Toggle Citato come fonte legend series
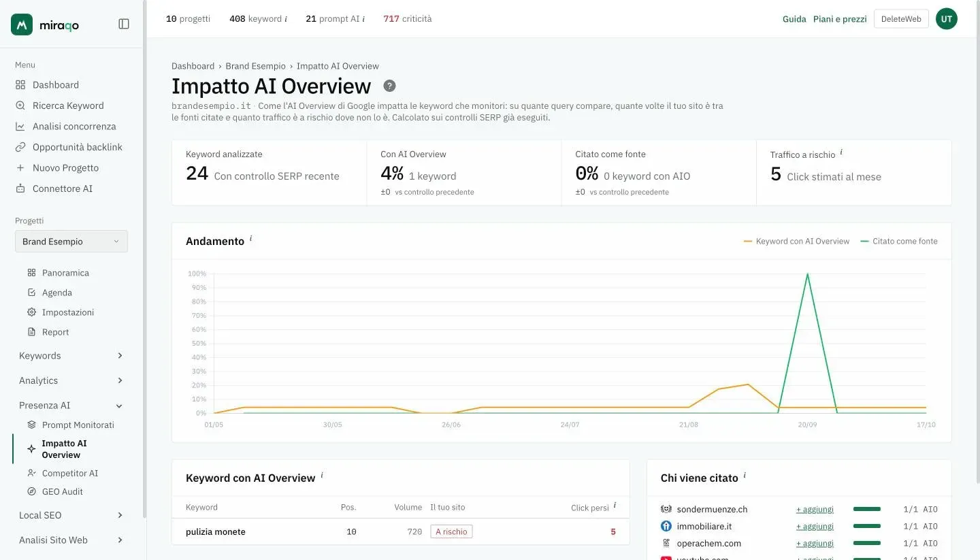The width and height of the screenshot is (980, 560). (x=899, y=241)
